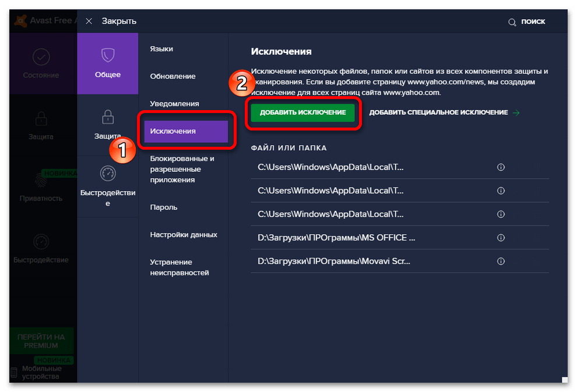Select the second AppData exclusion path row
Image resolution: width=577 pixels, height=392 pixels.
click(x=330, y=190)
